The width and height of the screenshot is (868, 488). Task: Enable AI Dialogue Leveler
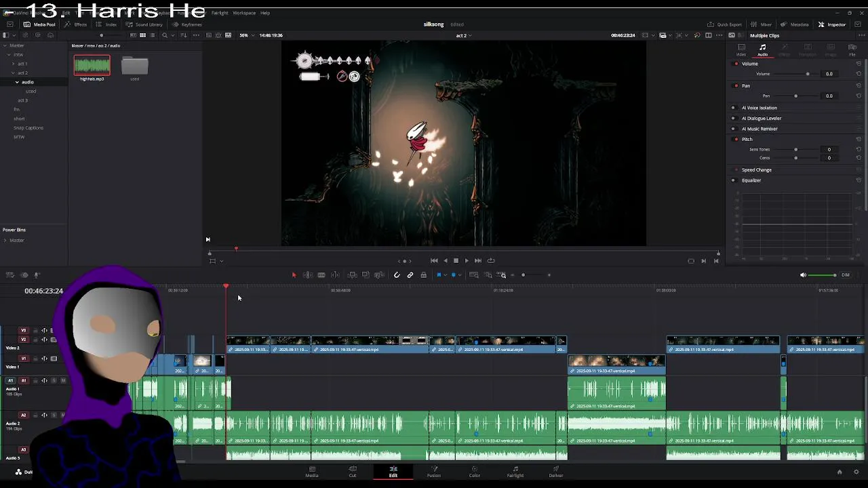pos(733,118)
